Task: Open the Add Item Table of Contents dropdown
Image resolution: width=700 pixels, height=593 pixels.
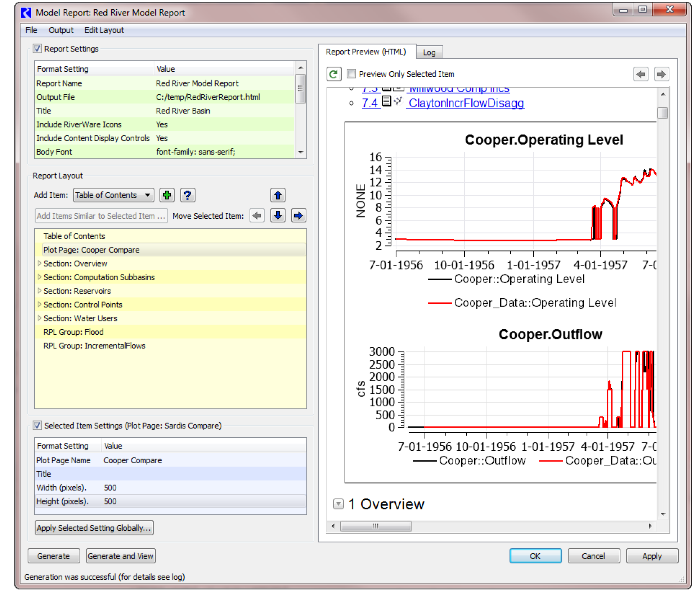Action: [x=113, y=195]
